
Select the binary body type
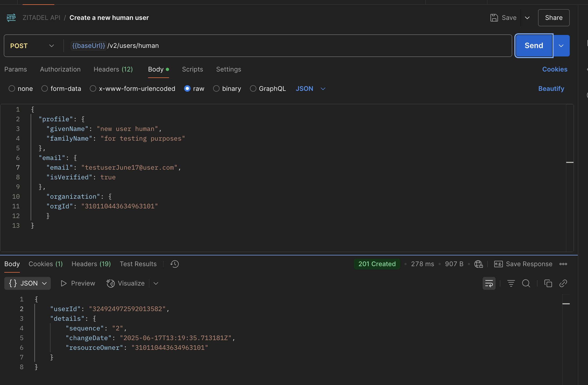(216, 88)
